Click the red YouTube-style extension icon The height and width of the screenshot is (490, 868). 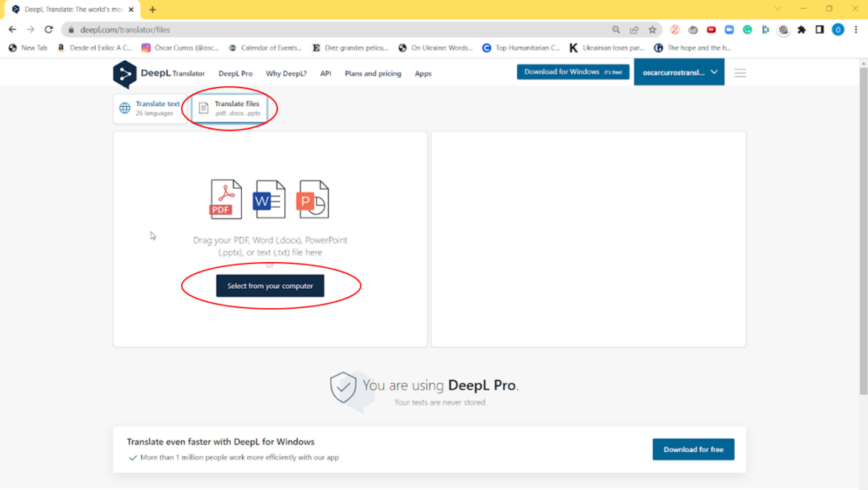711,30
